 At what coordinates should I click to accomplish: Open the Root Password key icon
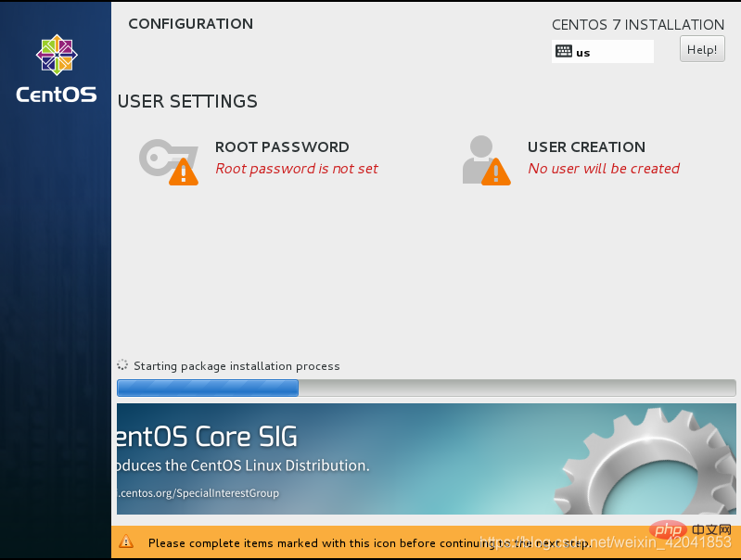coord(169,161)
